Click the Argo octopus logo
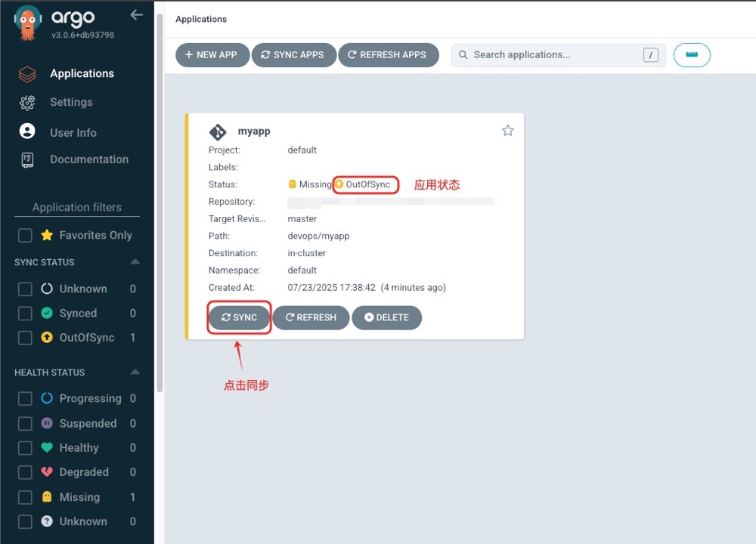Image resolution: width=756 pixels, height=544 pixels. (28, 23)
